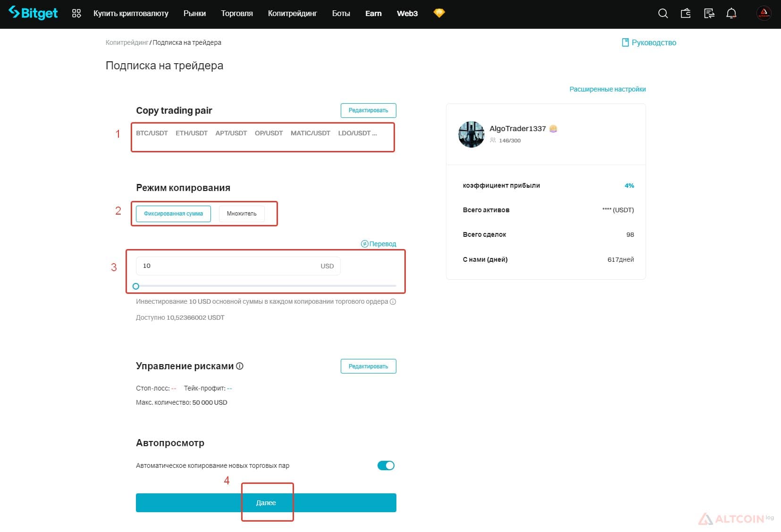Click the transfer swap icon near Перевод
The height and width of the screenshot is (532, 781).
364,244
